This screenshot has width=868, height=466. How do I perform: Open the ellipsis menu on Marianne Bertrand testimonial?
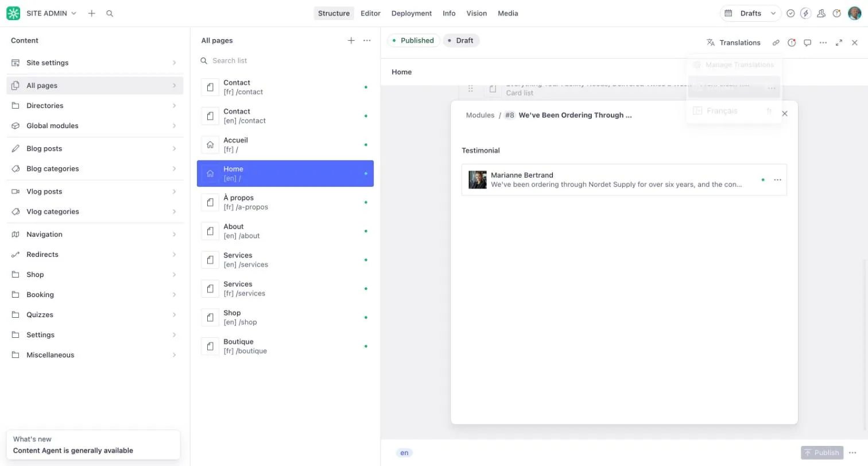(x=777, y=180)
